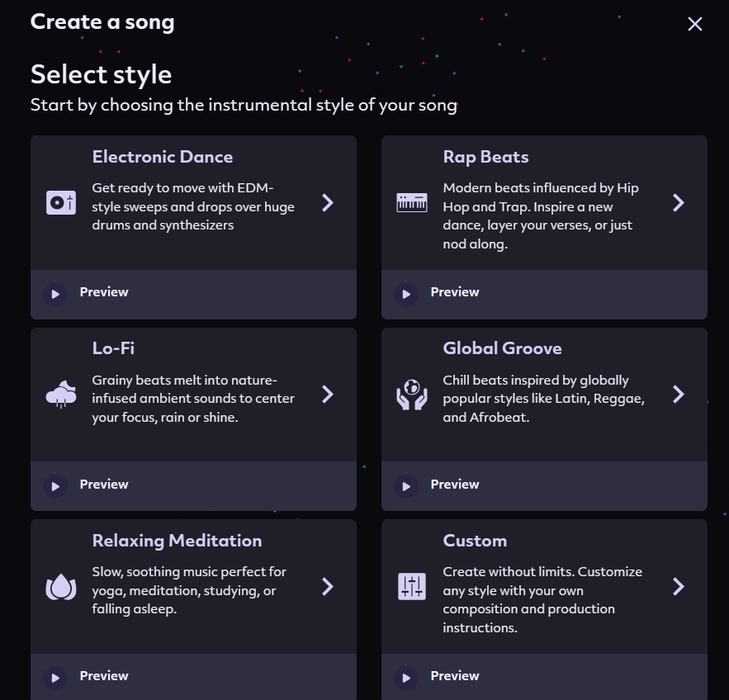Image resolution: width=729 pixels, height=700 pixels.
Task: Click the Electronic Dance turntable icon
Action: pyautogui.click(x=61, y=202)
